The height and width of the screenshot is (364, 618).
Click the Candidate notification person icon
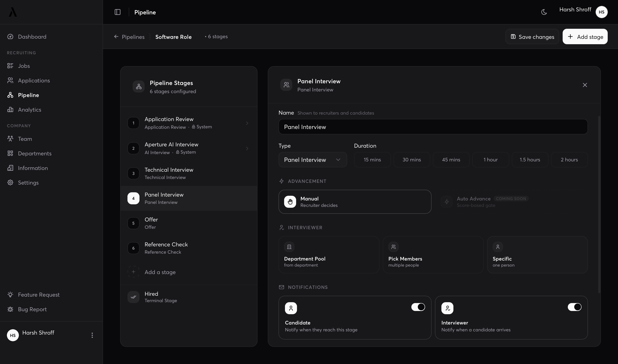291,308
